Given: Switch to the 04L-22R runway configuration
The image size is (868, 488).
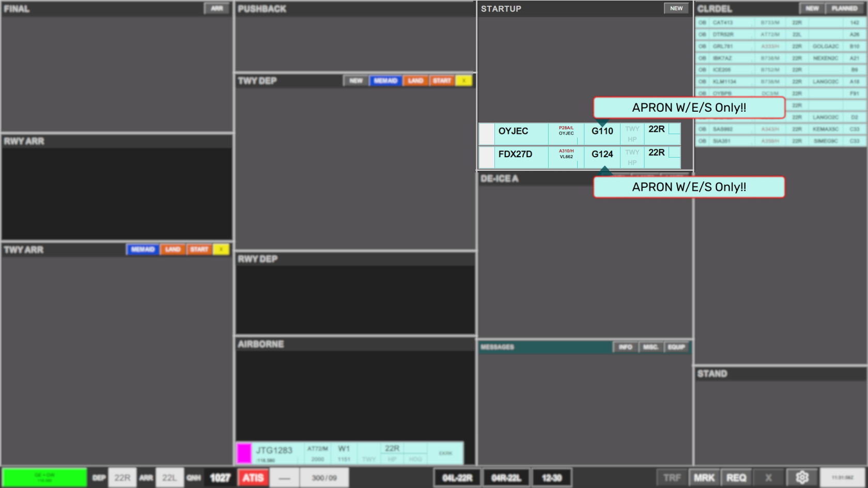Looking at the screenshot, I should click(457, 478).
